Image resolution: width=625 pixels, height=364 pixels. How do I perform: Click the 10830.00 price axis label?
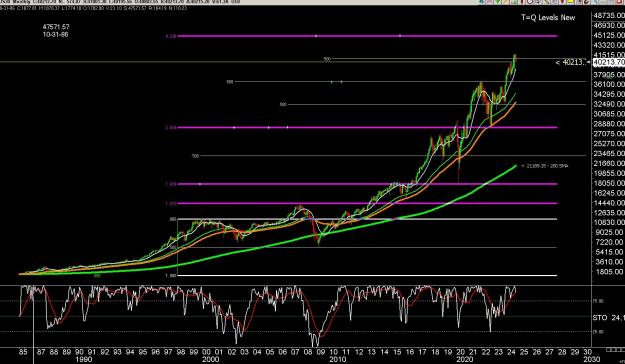click(609, 222)
